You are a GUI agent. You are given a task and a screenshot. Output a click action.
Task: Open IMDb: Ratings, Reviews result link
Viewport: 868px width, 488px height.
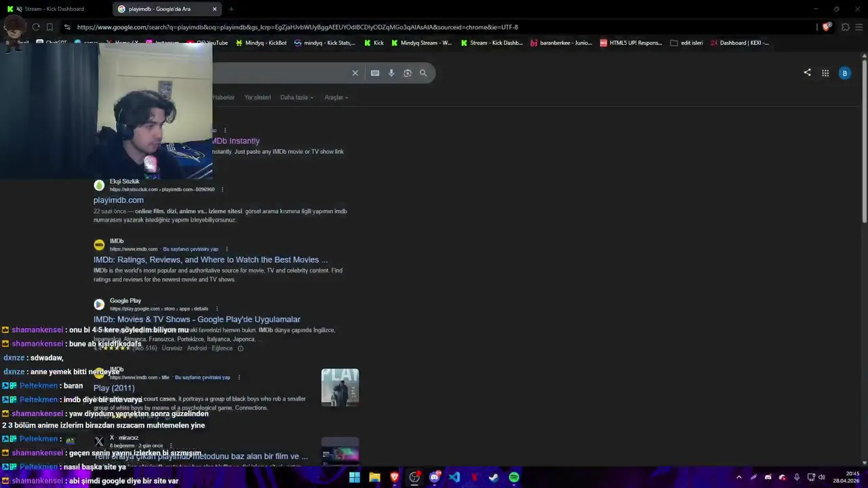[210, 260]
